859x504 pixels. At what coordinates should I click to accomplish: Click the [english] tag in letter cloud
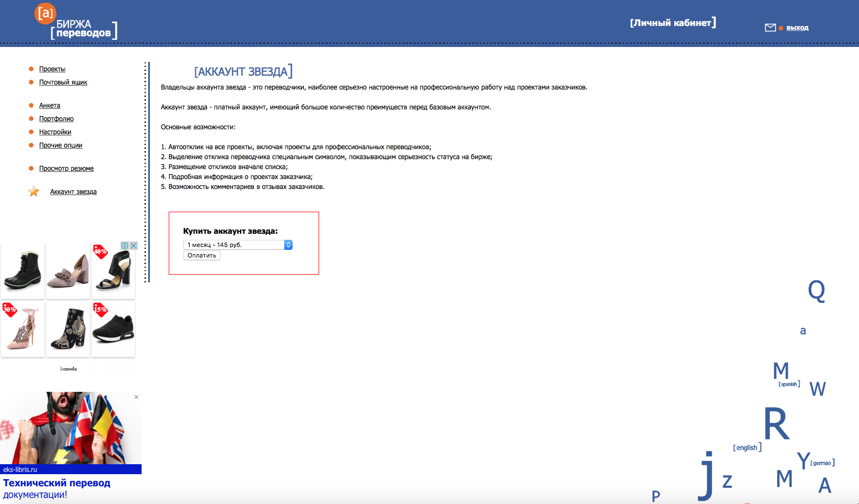coord(747,448)
